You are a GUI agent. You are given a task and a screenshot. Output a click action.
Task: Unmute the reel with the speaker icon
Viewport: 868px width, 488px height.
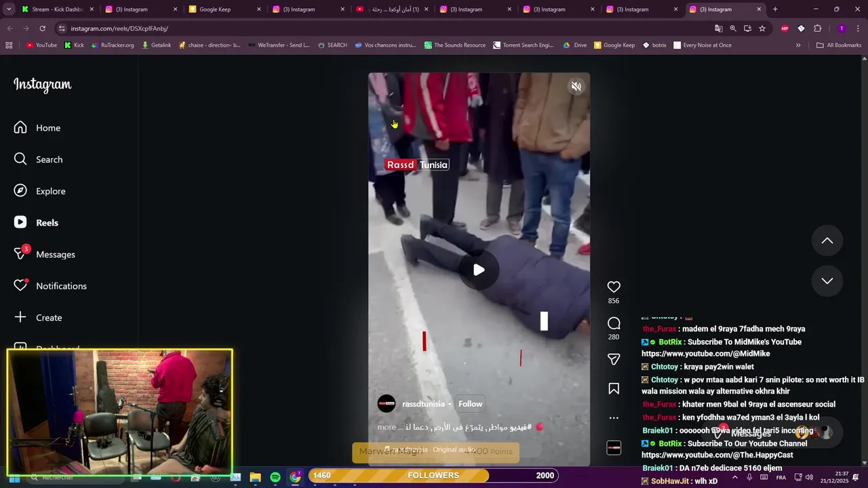pos(576,86)
